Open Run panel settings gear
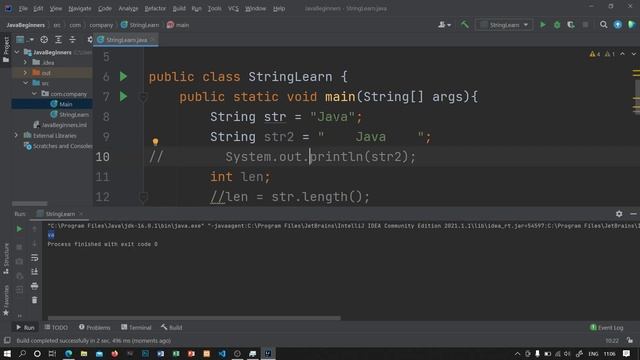 click(619, 214)
